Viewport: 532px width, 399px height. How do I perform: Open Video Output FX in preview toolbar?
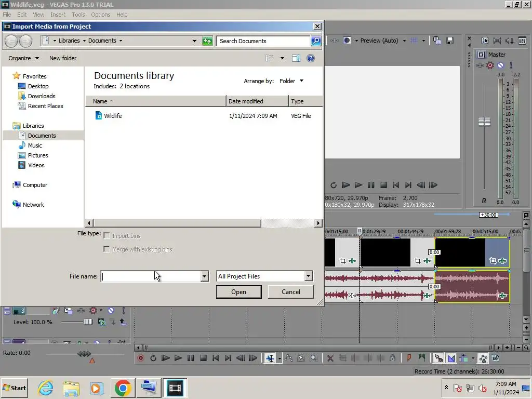click(x=334, y=41)
